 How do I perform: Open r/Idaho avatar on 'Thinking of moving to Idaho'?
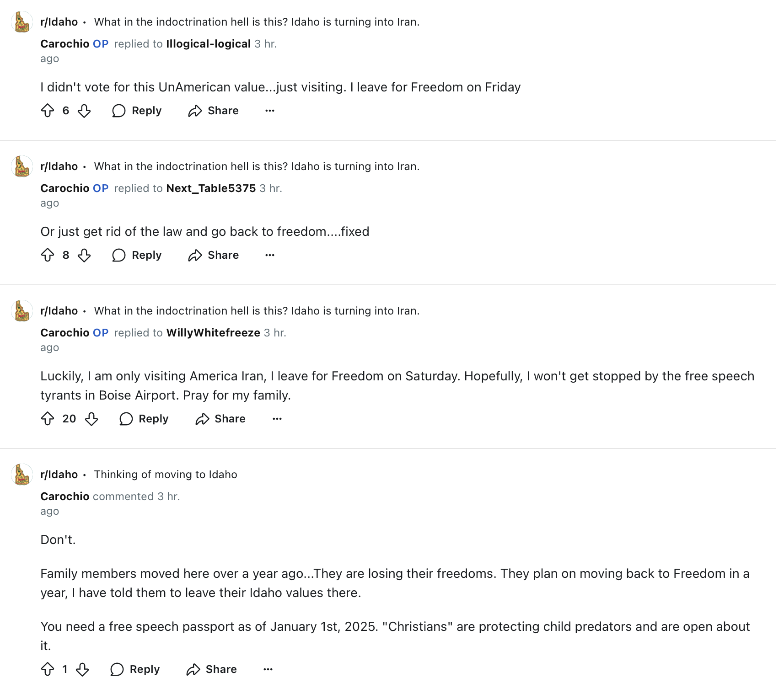22,475
